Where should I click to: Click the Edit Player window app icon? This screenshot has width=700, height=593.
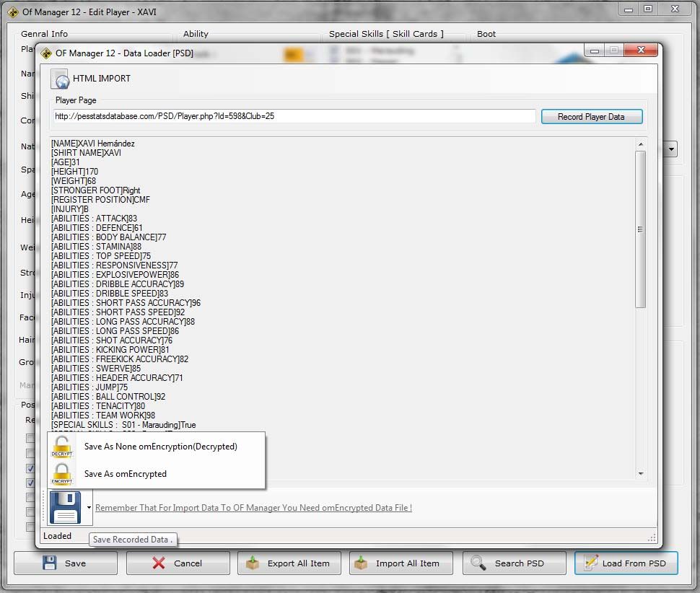(x=13, y=12)
